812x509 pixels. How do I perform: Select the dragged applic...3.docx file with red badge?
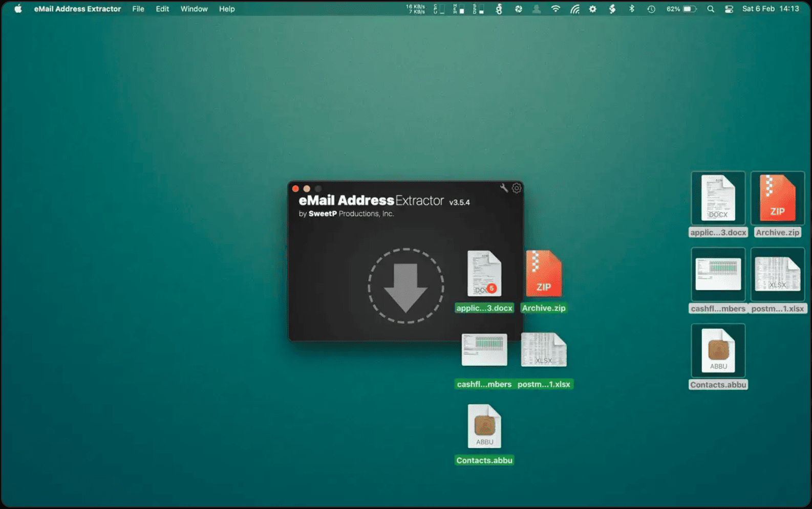[x=484, y=274]
